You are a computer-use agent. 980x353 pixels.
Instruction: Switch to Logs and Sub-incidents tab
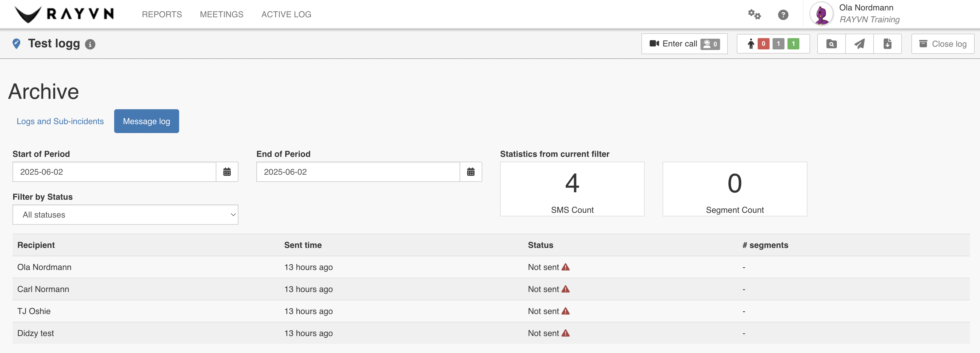tap(60, 121)
